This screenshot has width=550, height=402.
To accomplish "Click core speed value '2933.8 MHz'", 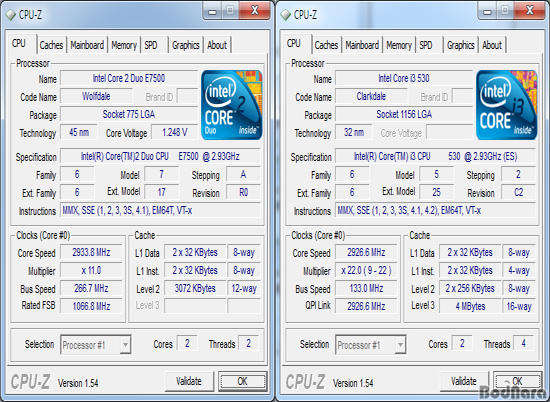I will click(91, 253).
